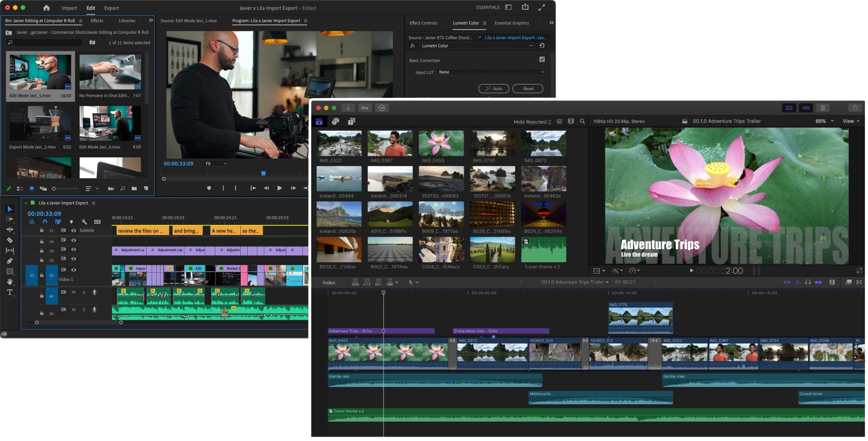This screenshot has width=868, height=441.
Task: Click the Final Cut browser search magnifier
Action: [582, 122]
